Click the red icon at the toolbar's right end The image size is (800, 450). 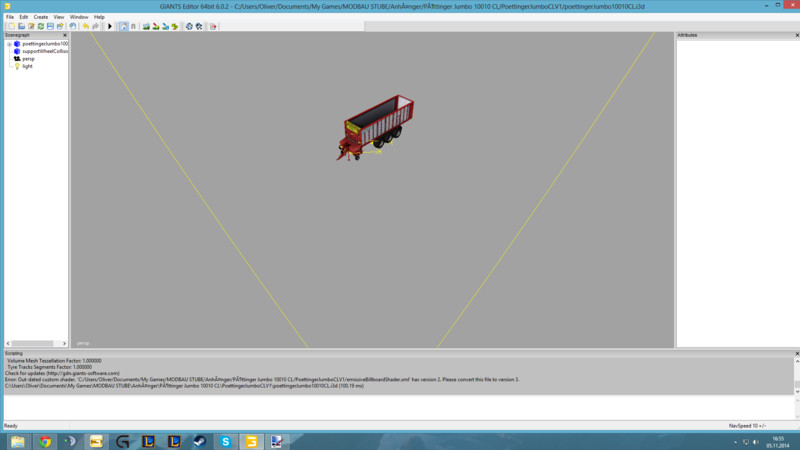tap(213, 26)
